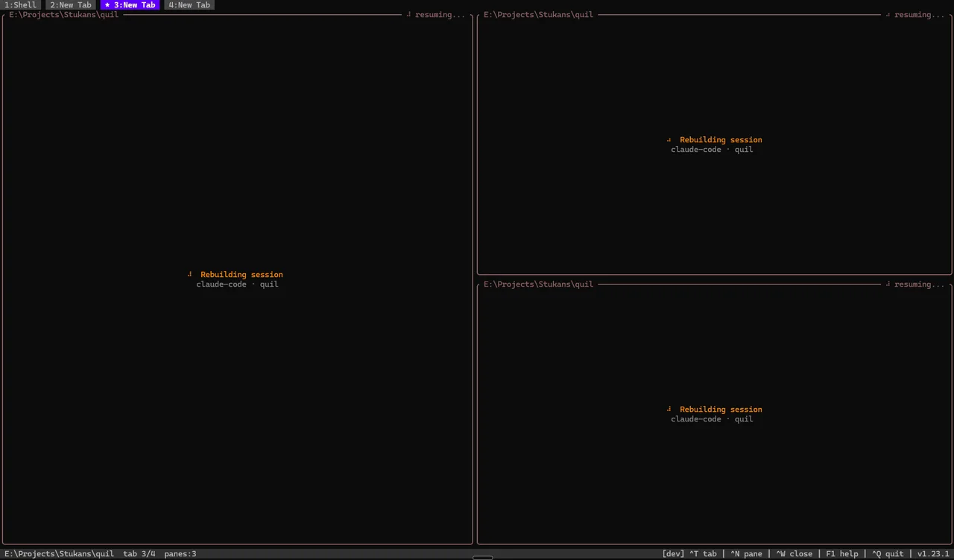Click the status bar path E:\Projects\Stukans\quil

point(60,554)
